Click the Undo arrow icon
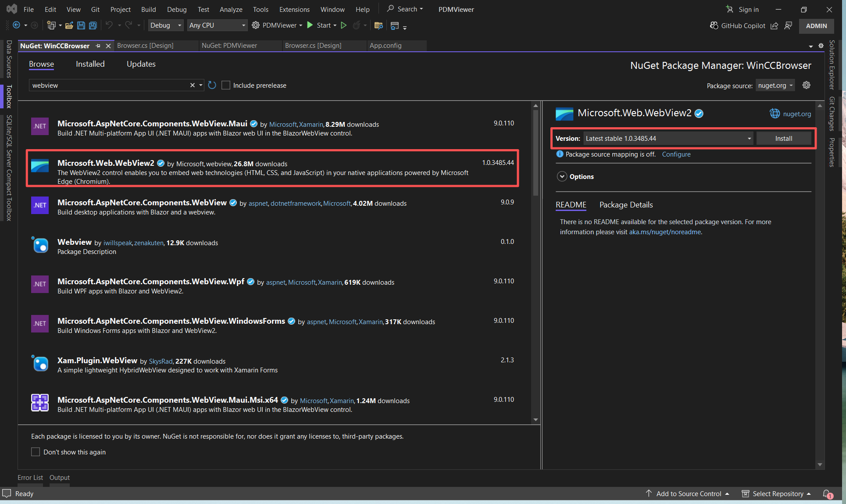846x504 pixels. (109, 25)
